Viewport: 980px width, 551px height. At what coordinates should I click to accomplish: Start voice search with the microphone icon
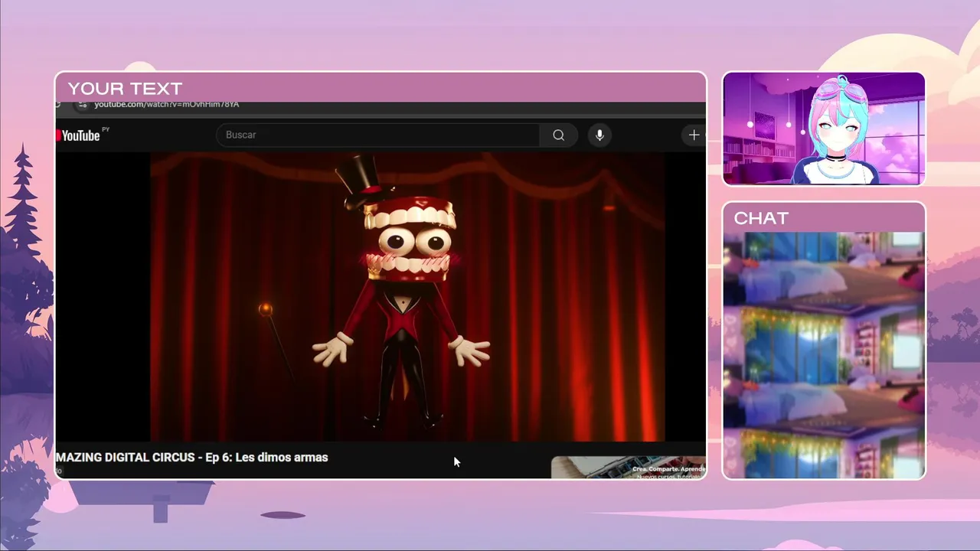[599, 135]
